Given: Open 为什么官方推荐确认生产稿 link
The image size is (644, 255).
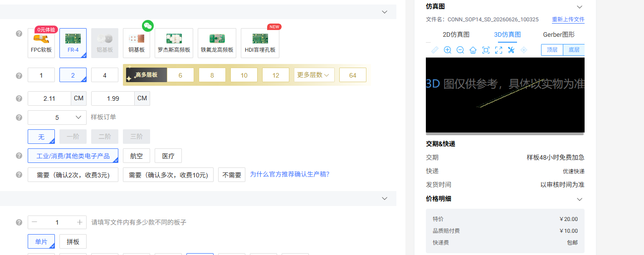Looking at the screenshot, I should pyautogui.click(x=290, y=174).
